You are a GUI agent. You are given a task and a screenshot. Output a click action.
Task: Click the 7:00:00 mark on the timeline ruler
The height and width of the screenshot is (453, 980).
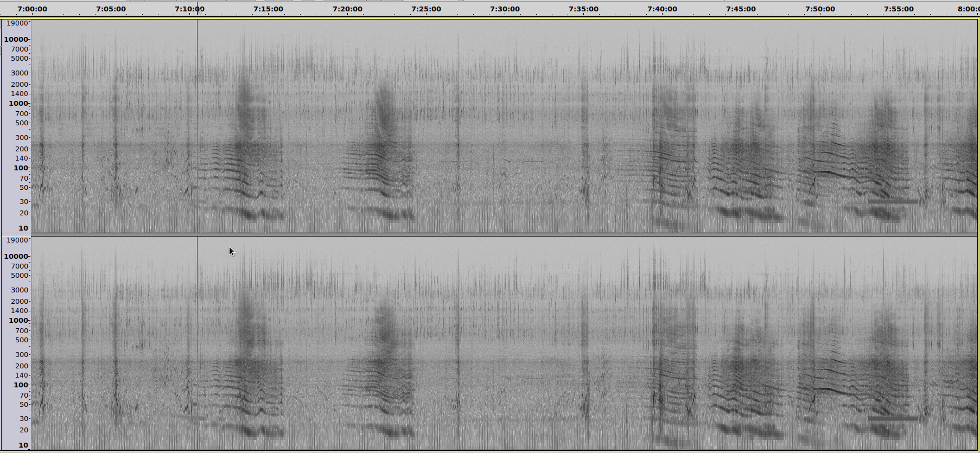point(32,9)
